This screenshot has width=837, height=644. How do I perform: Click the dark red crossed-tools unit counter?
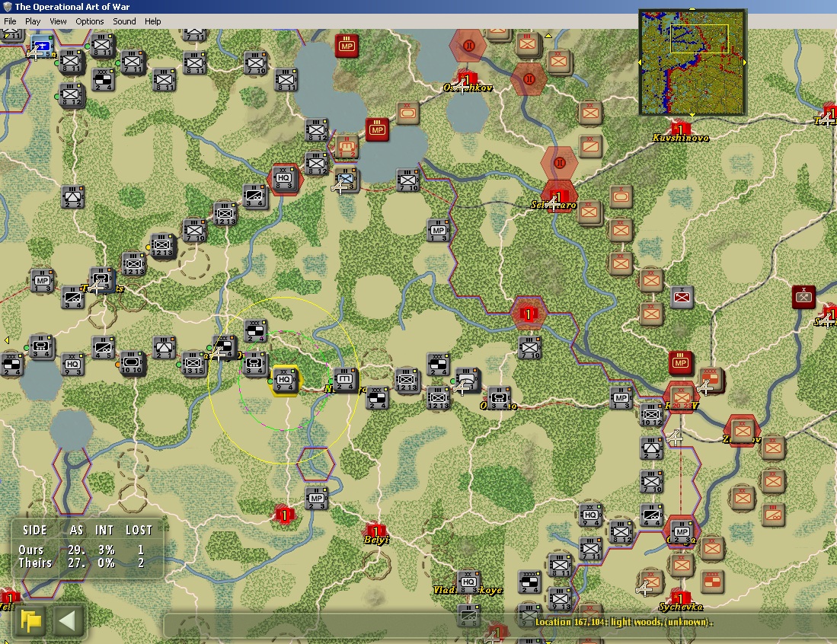(x=803, y=297)
